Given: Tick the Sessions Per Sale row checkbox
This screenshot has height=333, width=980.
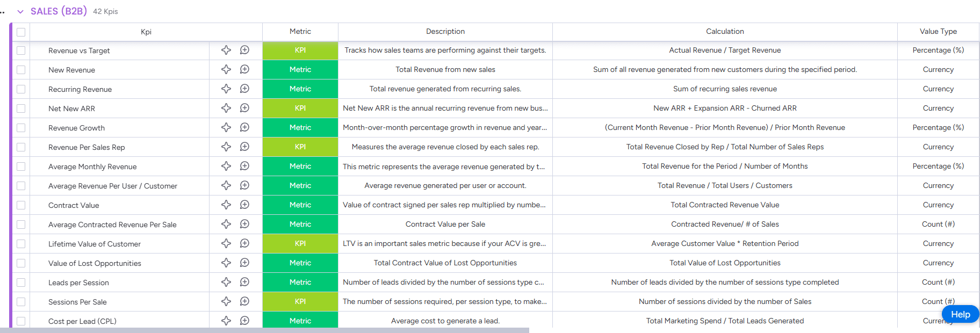Looking at the screenshot, I should pyautogui.click(x=21, y=302).
